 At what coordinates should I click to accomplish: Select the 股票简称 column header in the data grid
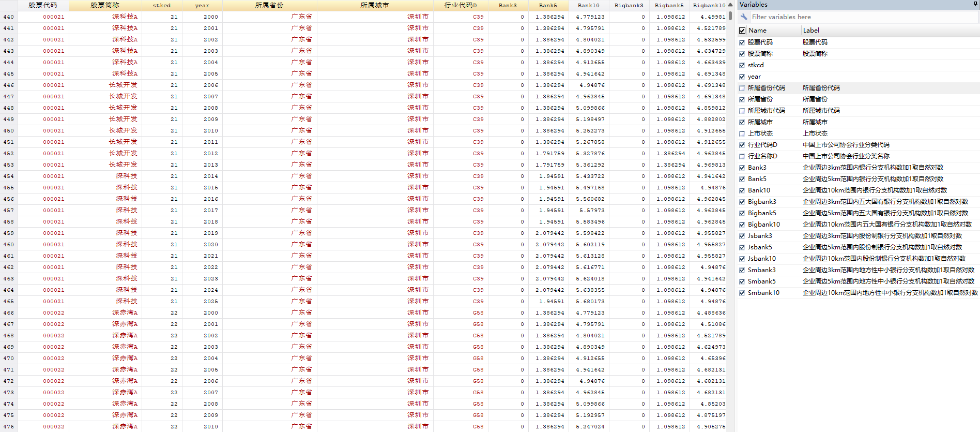coord(105,5)
